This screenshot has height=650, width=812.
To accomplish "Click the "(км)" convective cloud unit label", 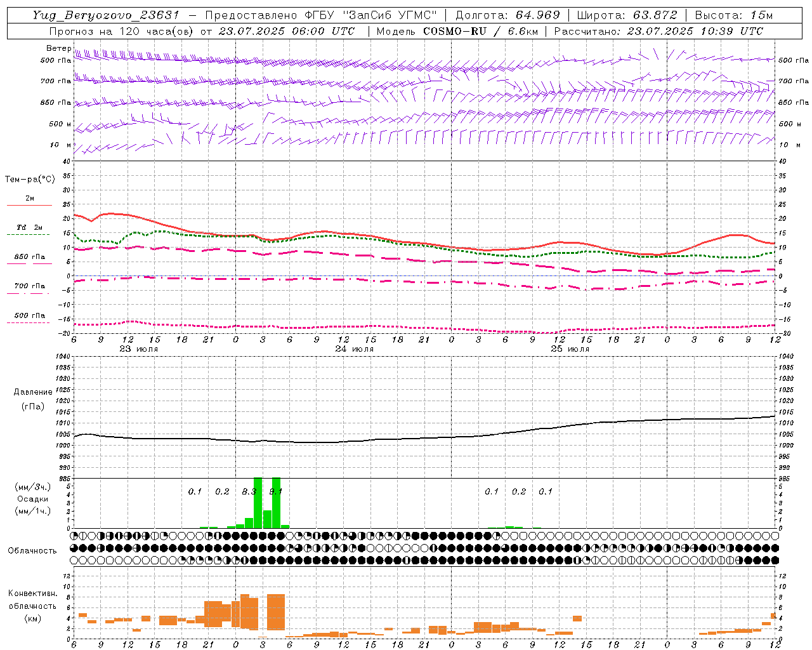I will click(x=33, y=618).
